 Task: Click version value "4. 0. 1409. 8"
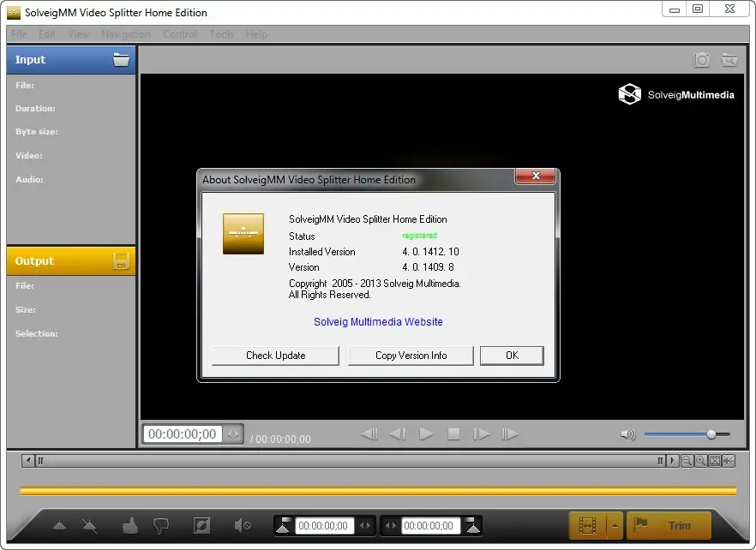click(429, 267)
